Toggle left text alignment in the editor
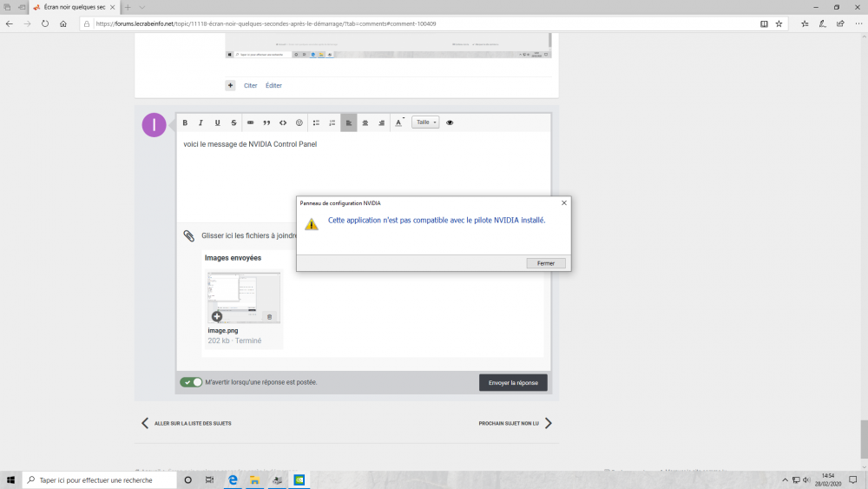Screen dimensions: 868x489 [349, 122]
